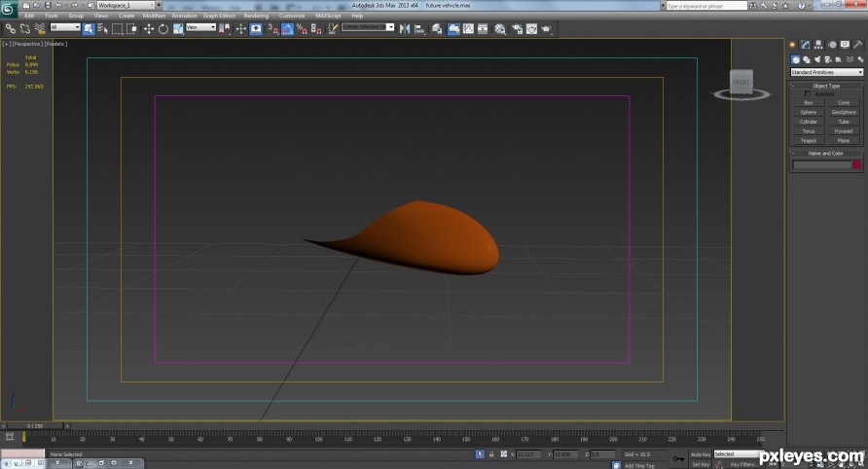This screenshot has width=868, height=469.
Task: Open Rendered Frame Window
Action: coord(531,29)
